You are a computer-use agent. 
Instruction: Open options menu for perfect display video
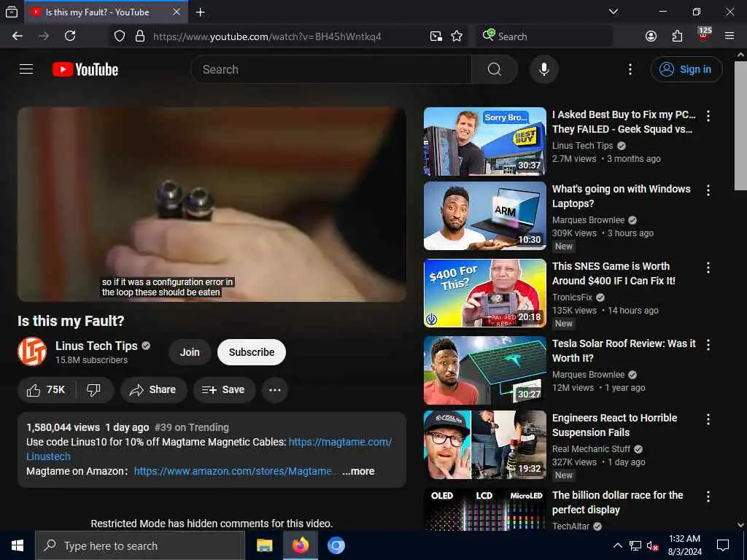[x=708, y=497]
